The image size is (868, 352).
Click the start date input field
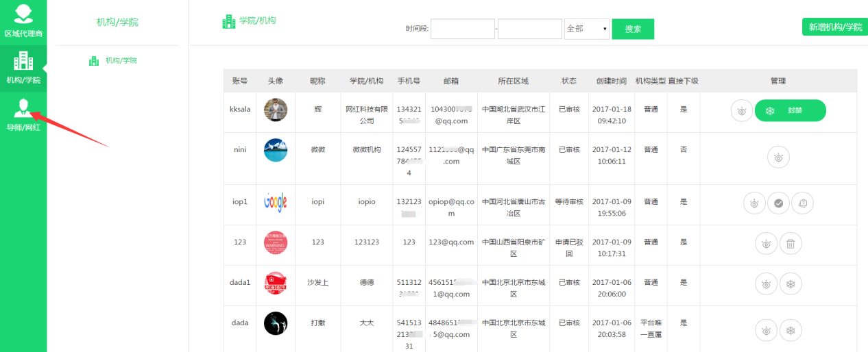click(463, 29)
